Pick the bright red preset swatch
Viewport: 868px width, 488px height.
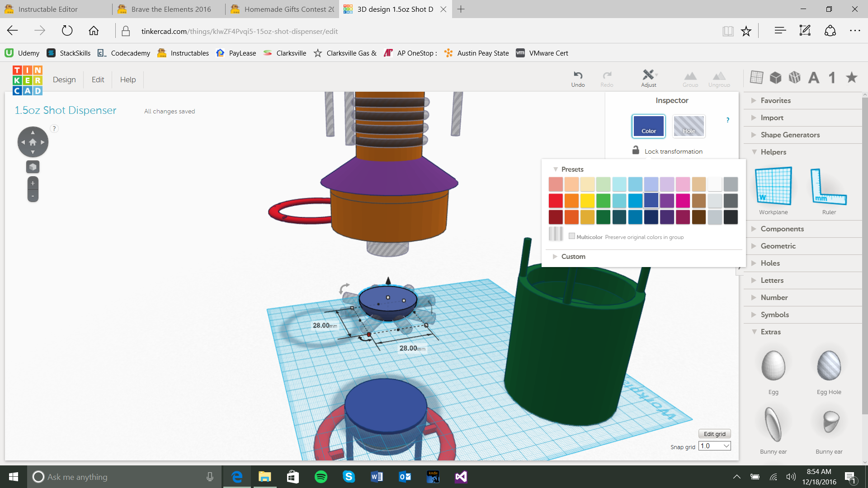coord(556,200)
